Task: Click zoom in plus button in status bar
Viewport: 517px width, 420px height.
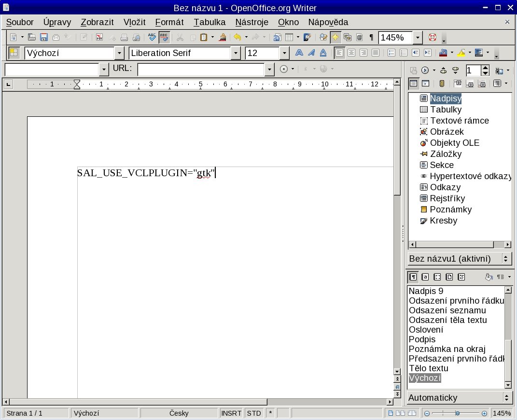Action: [484, 413]
